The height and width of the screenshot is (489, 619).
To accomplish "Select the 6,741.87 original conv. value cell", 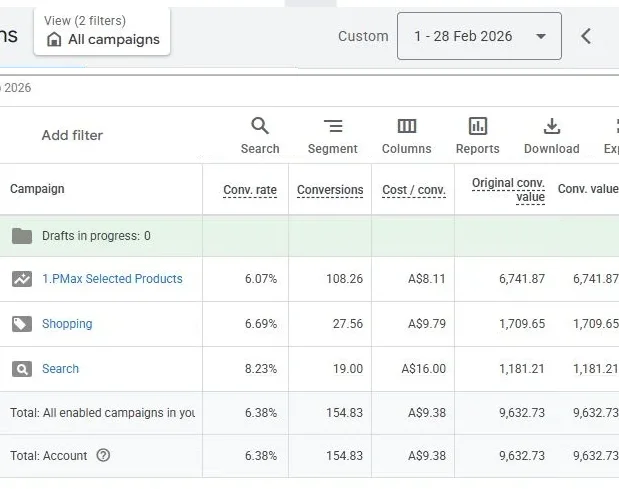I will coord(522,279).
